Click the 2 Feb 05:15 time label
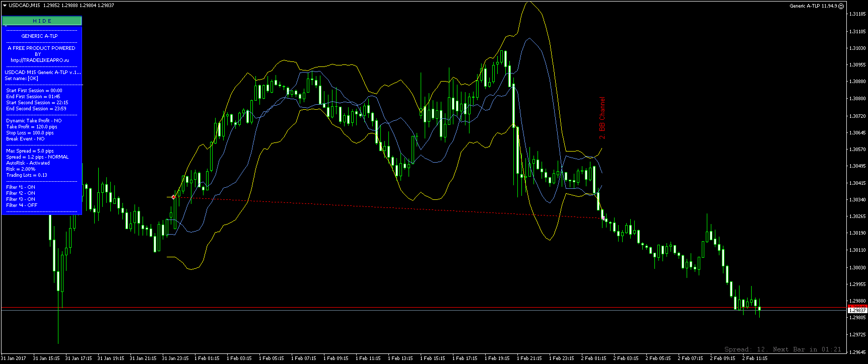This screenshot has height=364, width=868. pos(658,358)
